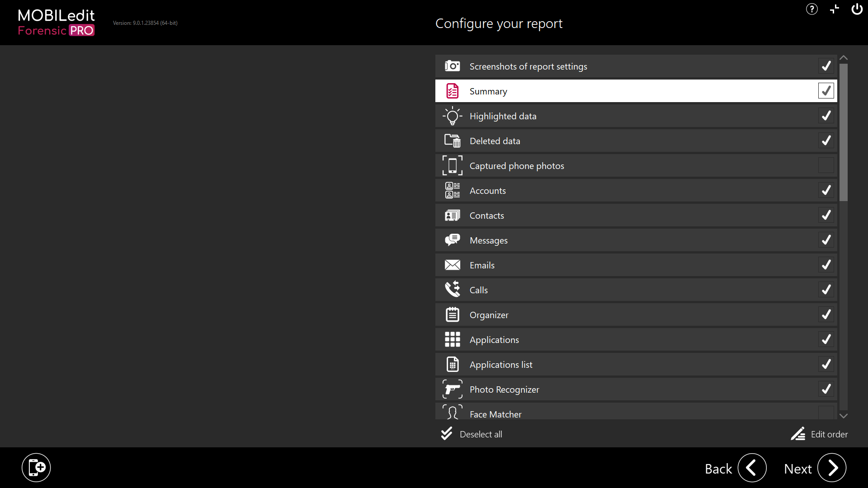868x488 pixels.
Task: Click the help question mark icon
Action: pyautogui.click(x=811, y=9)
